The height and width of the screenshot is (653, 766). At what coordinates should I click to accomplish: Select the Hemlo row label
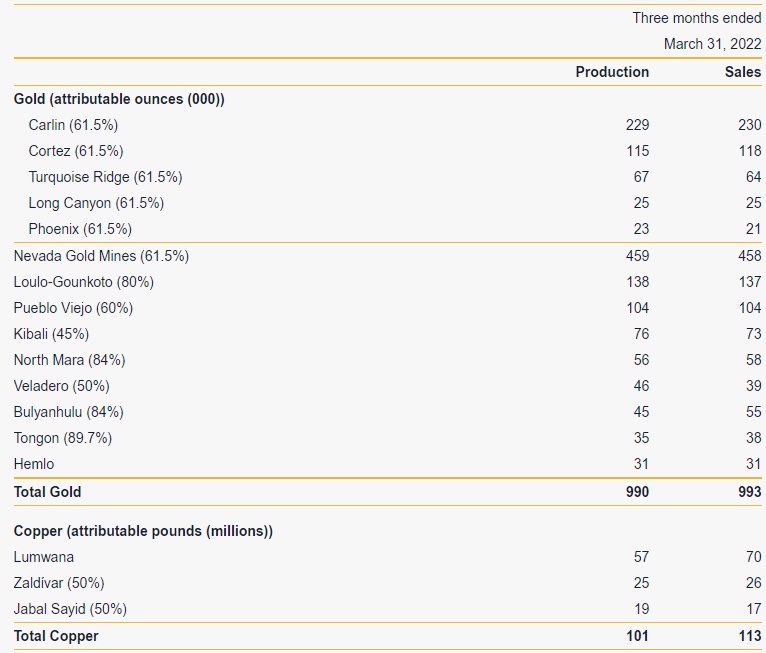point(34,464)
